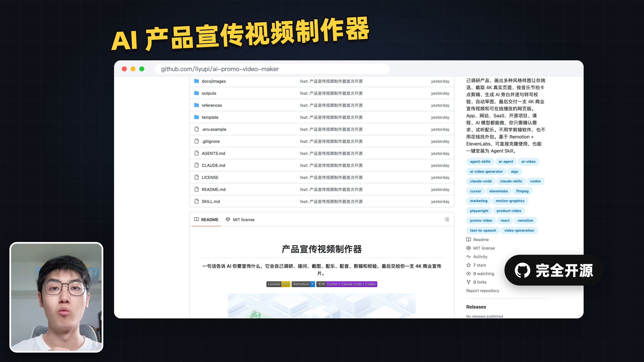Select the remotion topic tag
This screenshot has width=644, height=362.
525,220
